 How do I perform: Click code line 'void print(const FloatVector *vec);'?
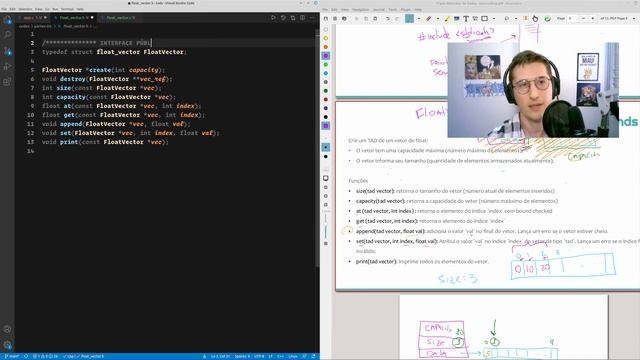(105, 142)
